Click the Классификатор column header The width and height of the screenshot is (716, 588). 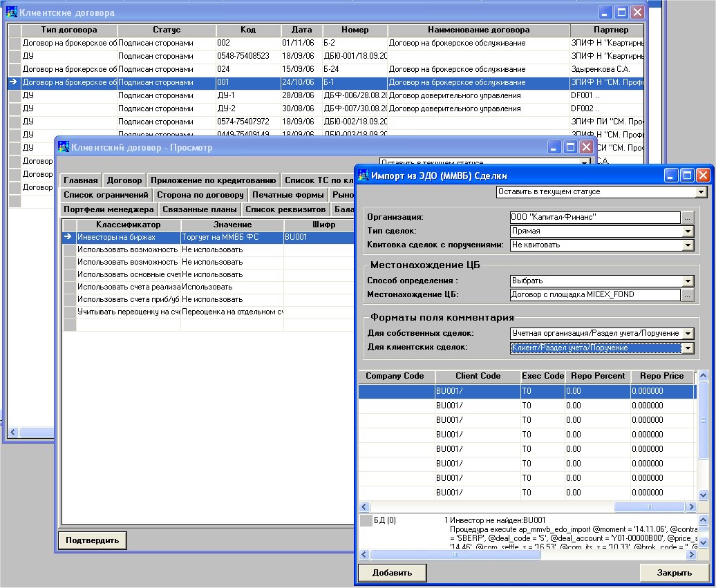[129, 225]
